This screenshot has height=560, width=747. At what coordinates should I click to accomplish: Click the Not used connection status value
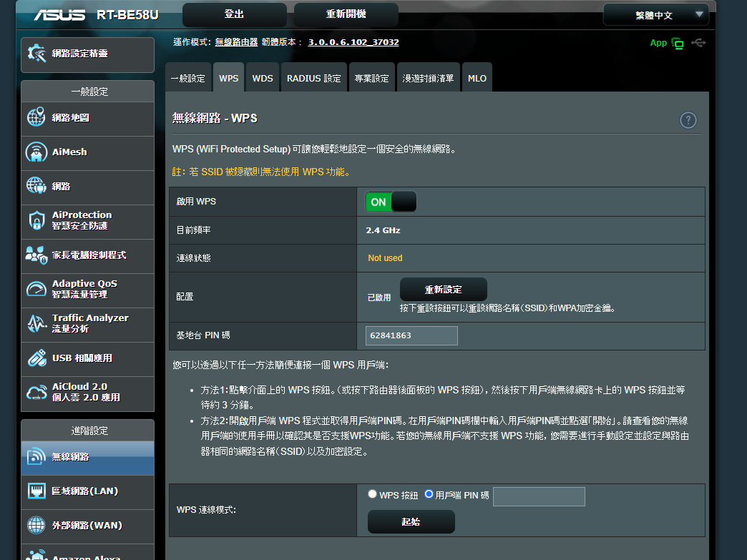[x=385, y=258]
